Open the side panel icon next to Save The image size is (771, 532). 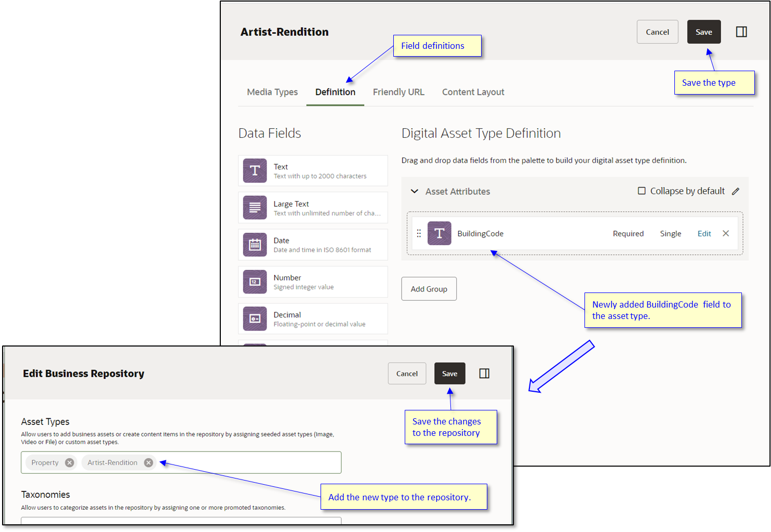[x=741, y=32]
